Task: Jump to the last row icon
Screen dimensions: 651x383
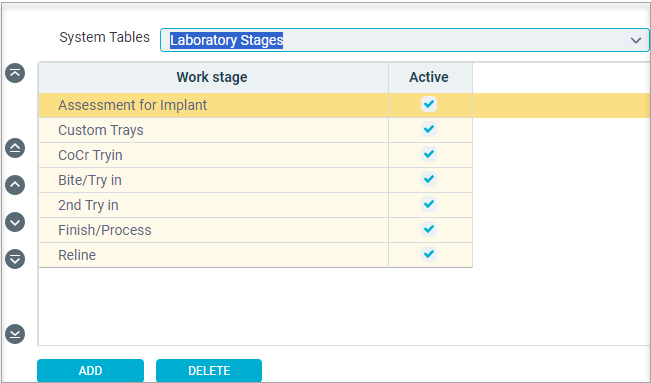Action: [x=15, y=334]
